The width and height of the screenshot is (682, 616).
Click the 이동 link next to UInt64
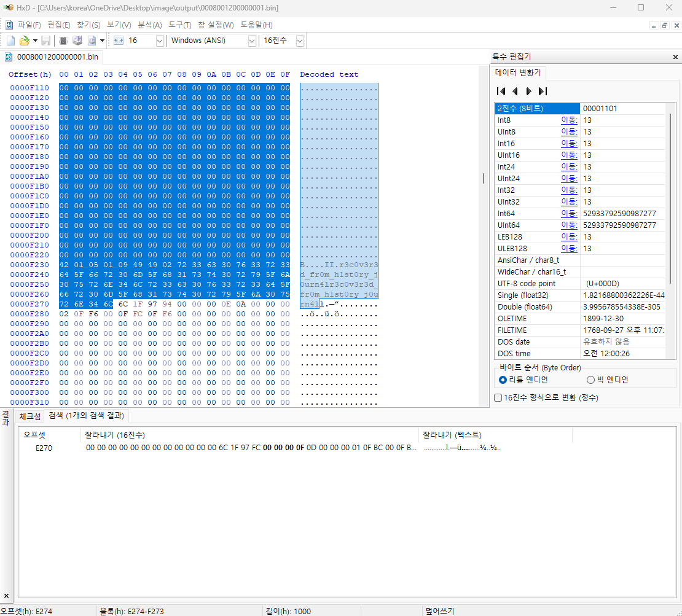click(569, 225)
